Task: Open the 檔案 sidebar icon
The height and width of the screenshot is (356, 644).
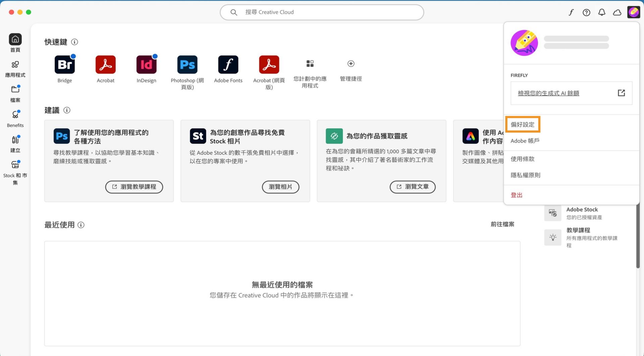Action: (x=15, y=93)
